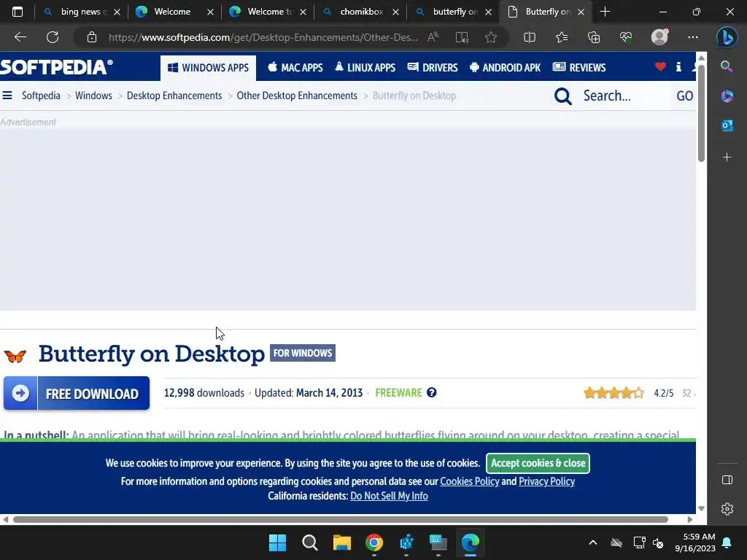Screen dimensions: 747x560
Task: Click the search input field
Action: coord(624,96)
